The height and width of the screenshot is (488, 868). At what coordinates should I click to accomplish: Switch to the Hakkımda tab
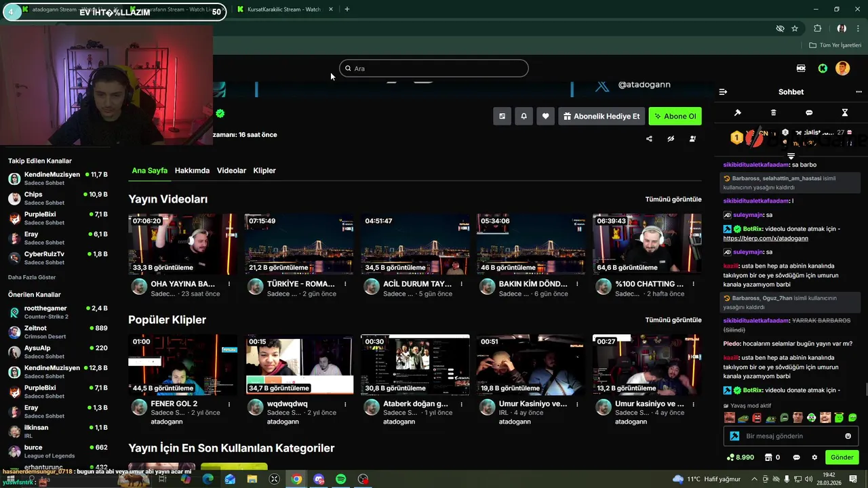tap(192, 171)
